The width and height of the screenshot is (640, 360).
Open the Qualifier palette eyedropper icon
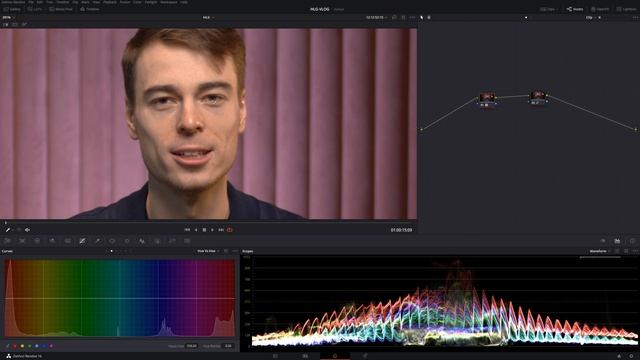pos(97,241)
